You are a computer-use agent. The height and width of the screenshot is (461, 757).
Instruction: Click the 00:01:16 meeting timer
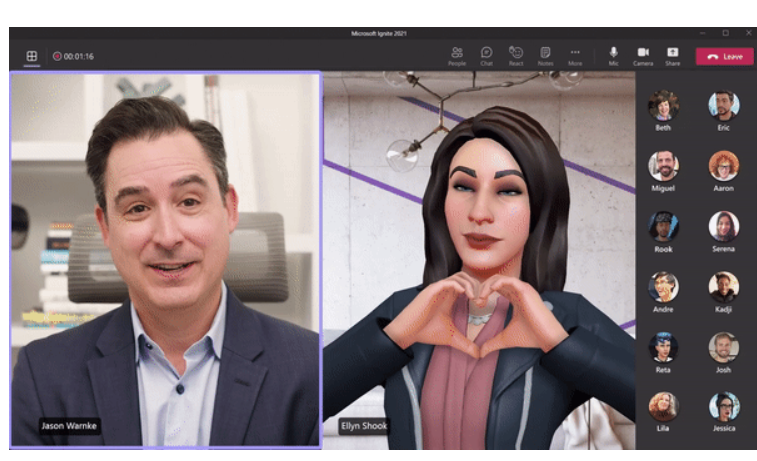(x=79, y=56)
